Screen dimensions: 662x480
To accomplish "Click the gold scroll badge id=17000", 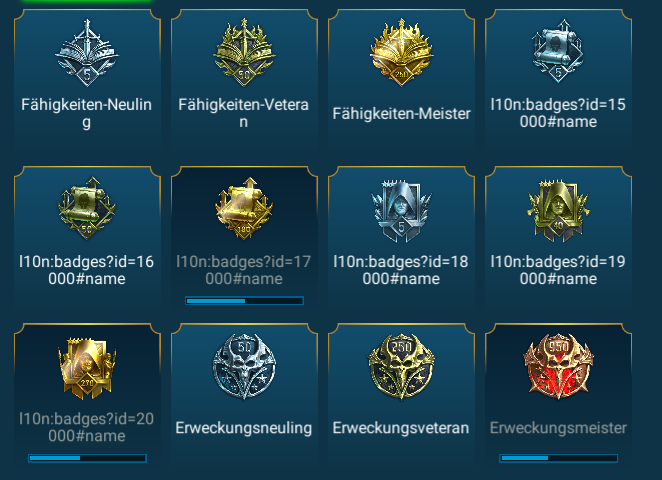I will 244,208.
